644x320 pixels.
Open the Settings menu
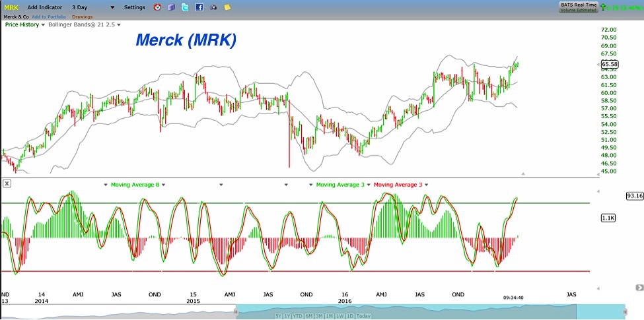(134, 7)
